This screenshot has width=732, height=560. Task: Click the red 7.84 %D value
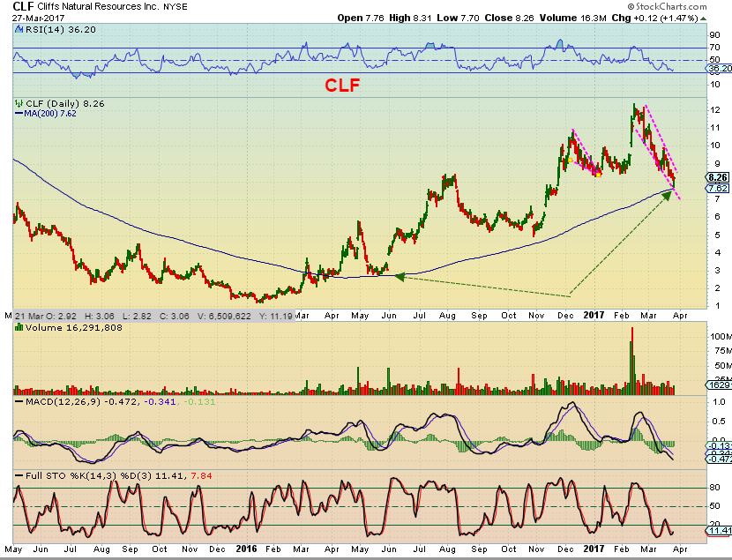pos(201,476)
